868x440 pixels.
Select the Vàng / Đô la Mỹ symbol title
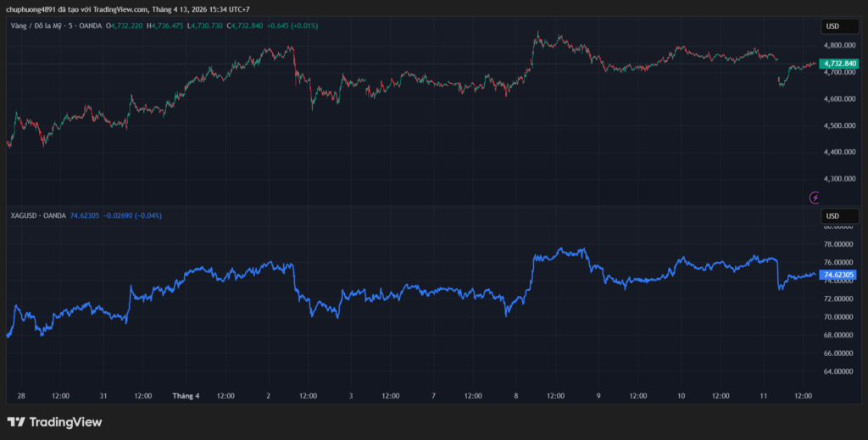pyautogui.click(x=42, y=25)
